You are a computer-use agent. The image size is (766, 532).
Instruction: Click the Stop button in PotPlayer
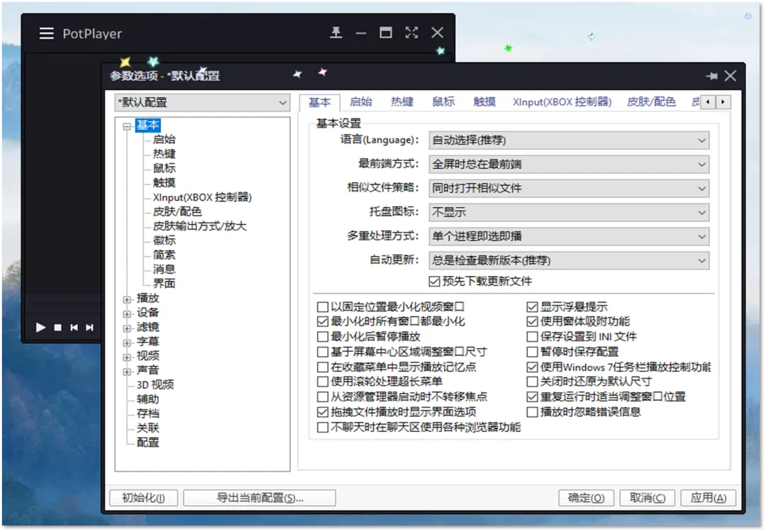tap(57, 328)
